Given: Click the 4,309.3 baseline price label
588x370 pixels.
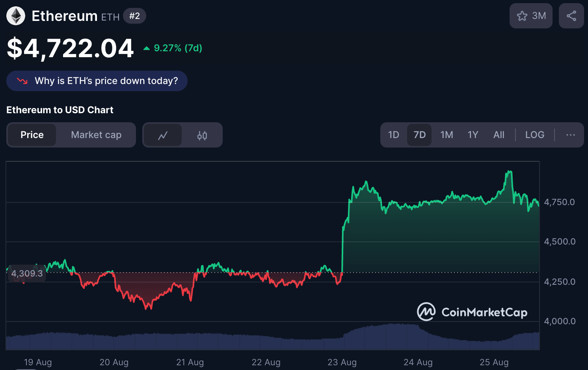Looking at the screenshot, I should [27, 273].
